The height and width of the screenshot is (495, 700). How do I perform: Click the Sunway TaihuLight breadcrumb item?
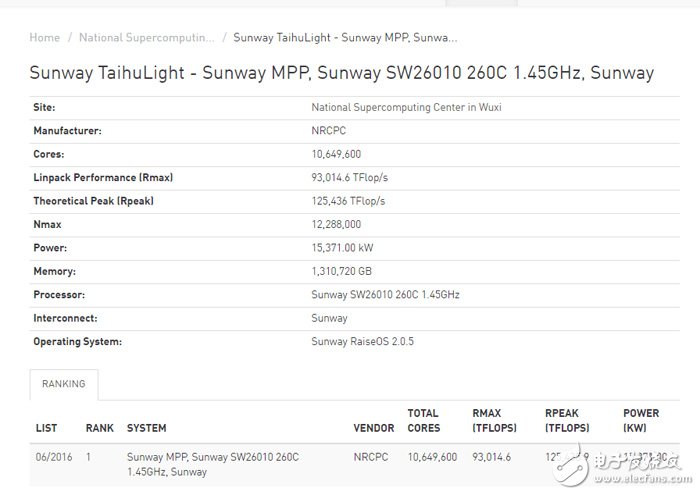(345, 38)
